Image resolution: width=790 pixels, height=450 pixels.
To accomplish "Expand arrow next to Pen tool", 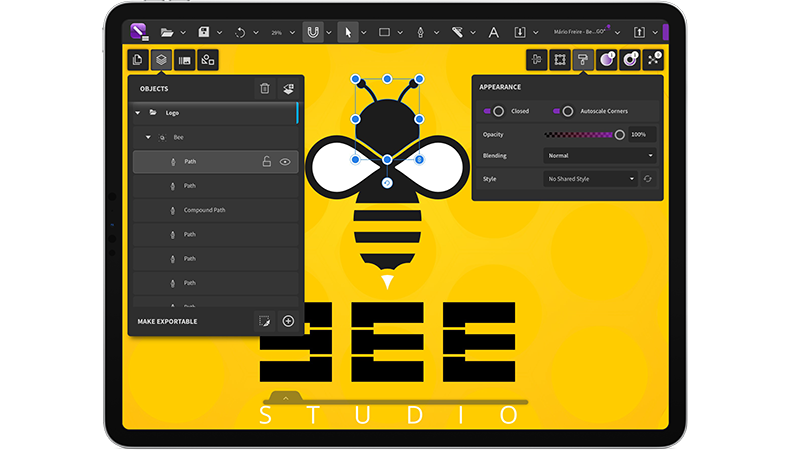I will (x=436, y=33).
